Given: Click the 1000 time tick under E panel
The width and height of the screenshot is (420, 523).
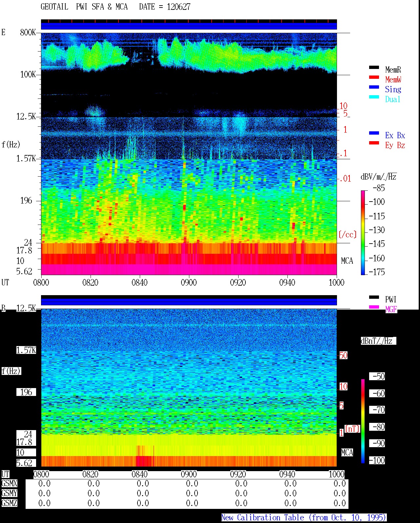Looking at the screenshot, I should click(336, 283).
